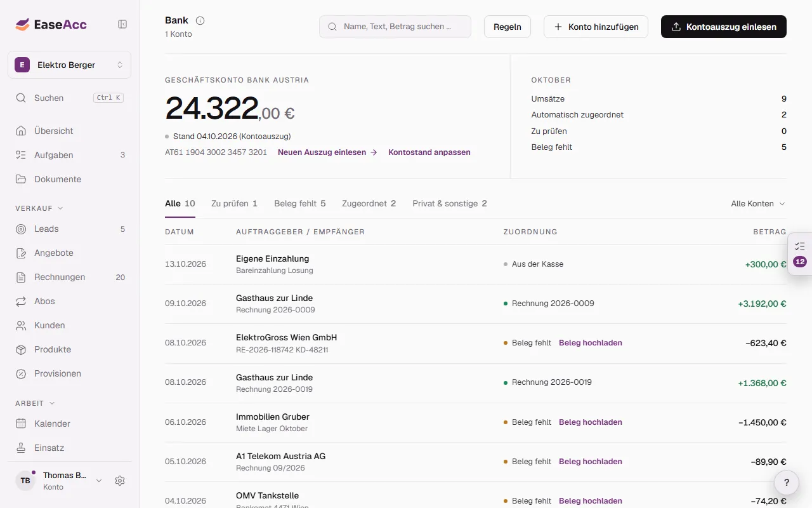The height and width of the screenshot is (508, 812).
Task: Click the Neuen Auszug einlesen link
Action: [x=327, y=152]
